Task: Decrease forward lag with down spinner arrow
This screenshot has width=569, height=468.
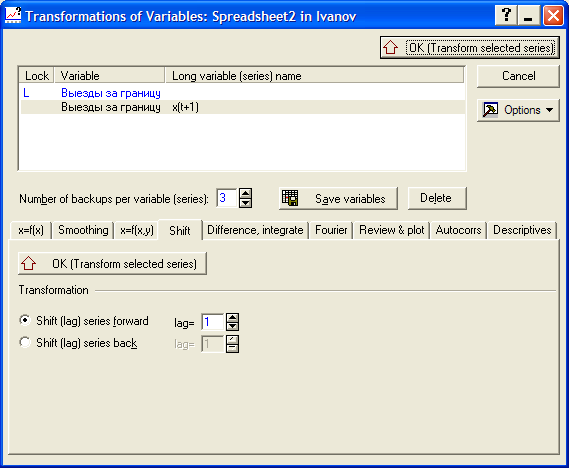Action: (232, 326)
